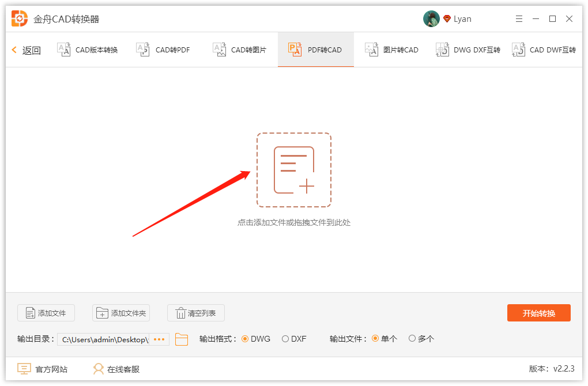Viewport: 588px width, 386px height.
Task: Open the CAD转图片 tool
Action: click(x=239, y=50)
